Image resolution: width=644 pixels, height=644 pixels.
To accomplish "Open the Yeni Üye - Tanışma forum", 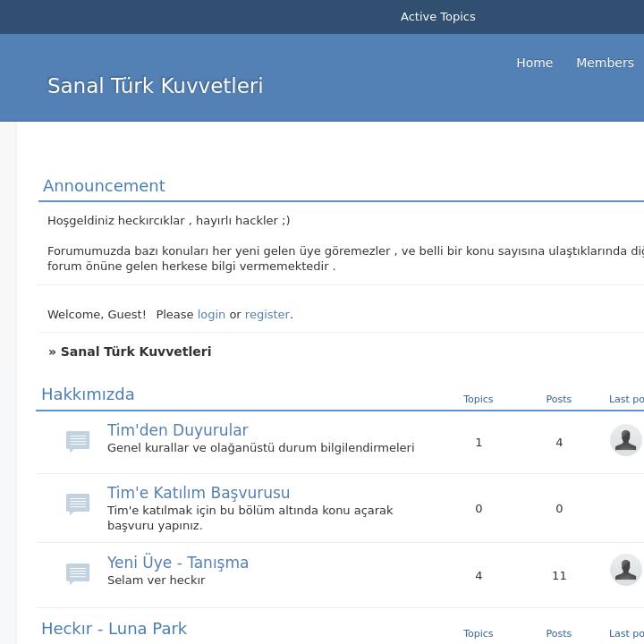I will [x=178, y=563].
